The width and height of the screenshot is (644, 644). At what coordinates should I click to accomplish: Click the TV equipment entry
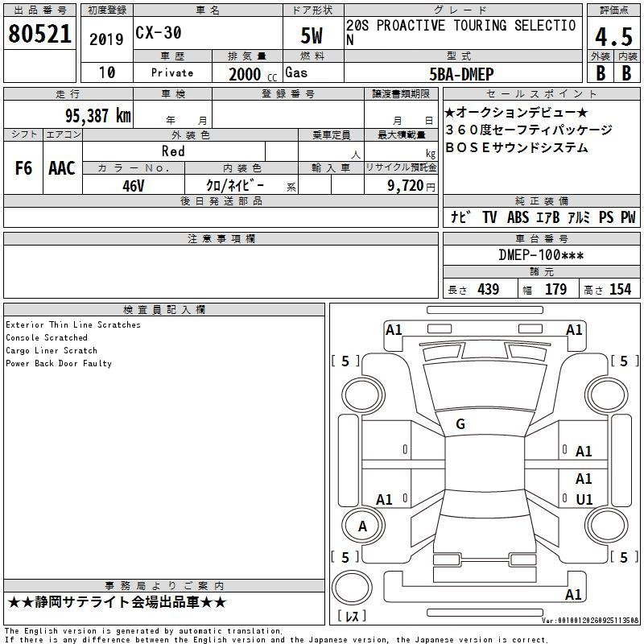pos(489,217)
